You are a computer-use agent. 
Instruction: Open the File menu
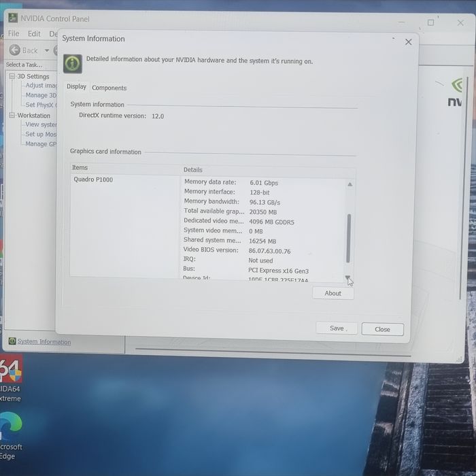coord(14,33)
